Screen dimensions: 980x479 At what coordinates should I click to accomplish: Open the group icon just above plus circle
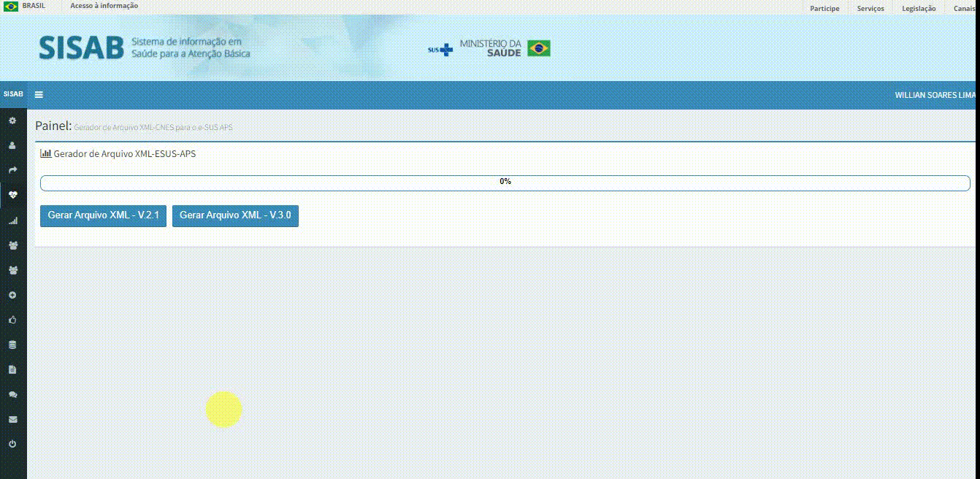point(12,270)
